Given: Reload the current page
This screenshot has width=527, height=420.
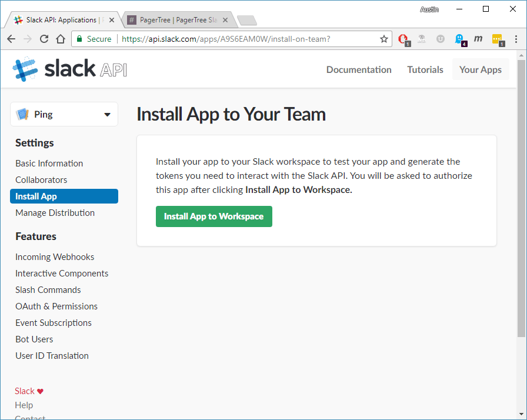Looking at the screenshot, I should click(44, 39).
